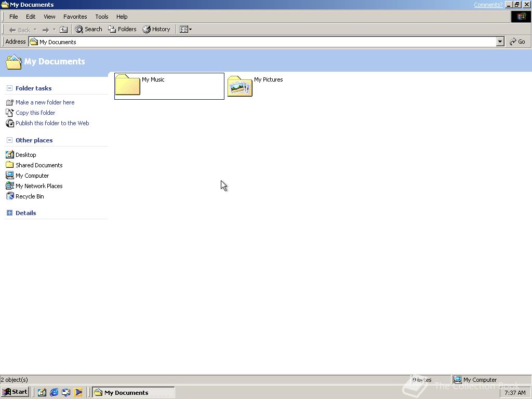Click the Windows logo throbber icon

click(x=521, y=17)
